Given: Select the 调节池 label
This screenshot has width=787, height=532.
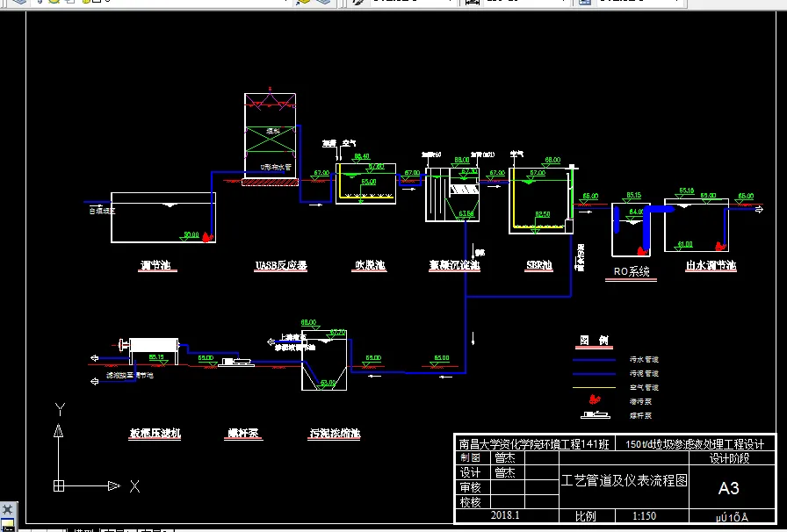Looking at the screenshot, I should (x=156, y=265).
